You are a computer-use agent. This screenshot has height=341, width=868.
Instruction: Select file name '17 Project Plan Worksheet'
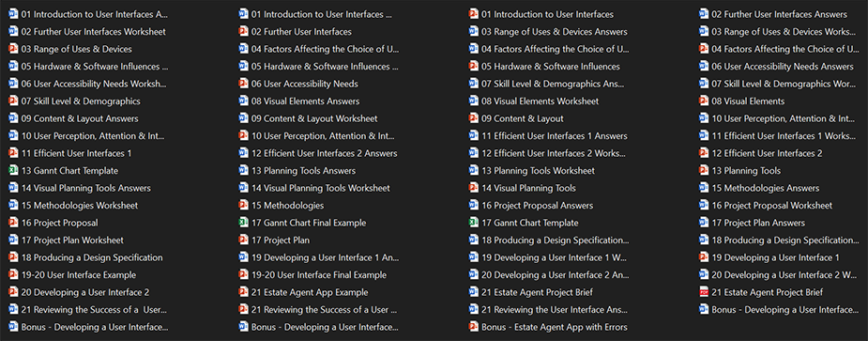(72, 240)
